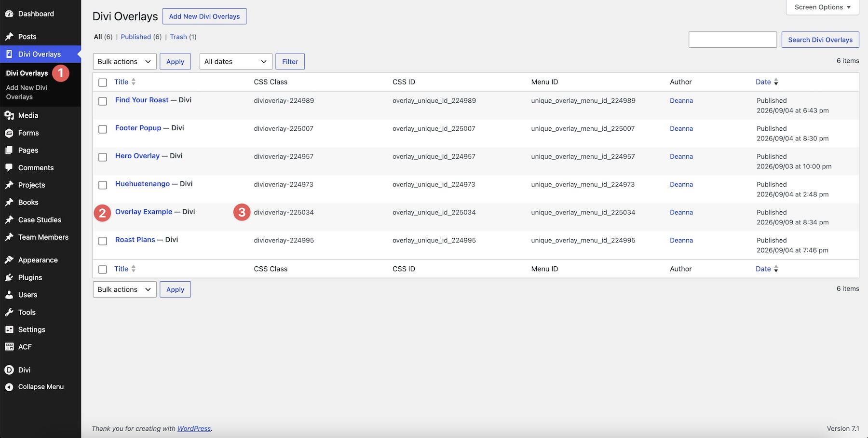The height and width of the screenshot is (438, 868).
Task: Check the Find Your Roast row checkbox
Action: tap(103, 101)
